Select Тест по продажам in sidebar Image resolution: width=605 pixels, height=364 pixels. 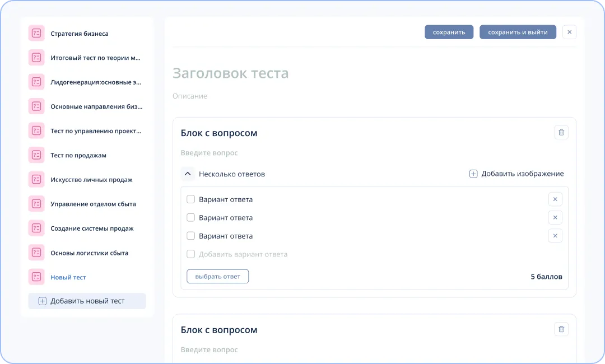(x=78, y=155)
